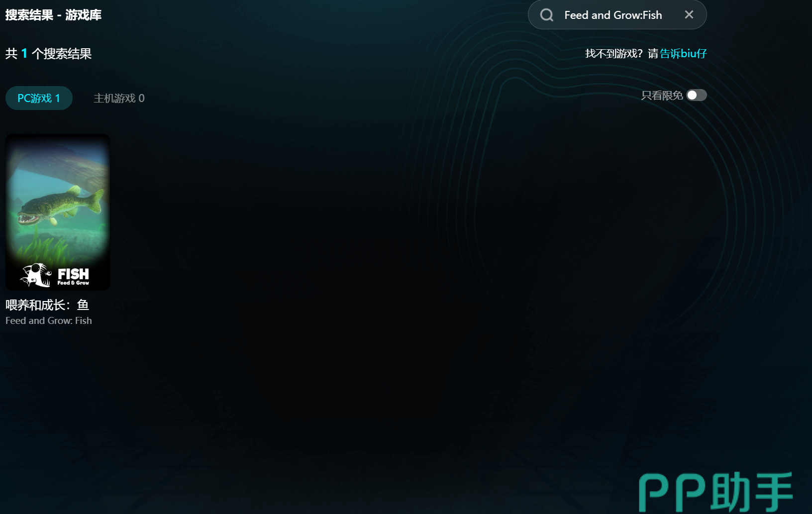This screenshot has width=812, height=514.
Task: Switch to the 主机游戏 0 tab
Action: (x=119, y=98)
